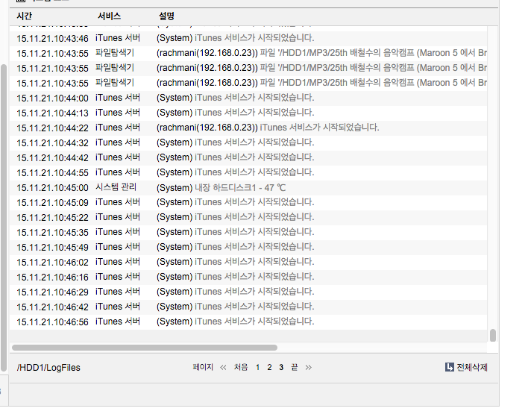Jump to first page via 처음

(241, 367)
